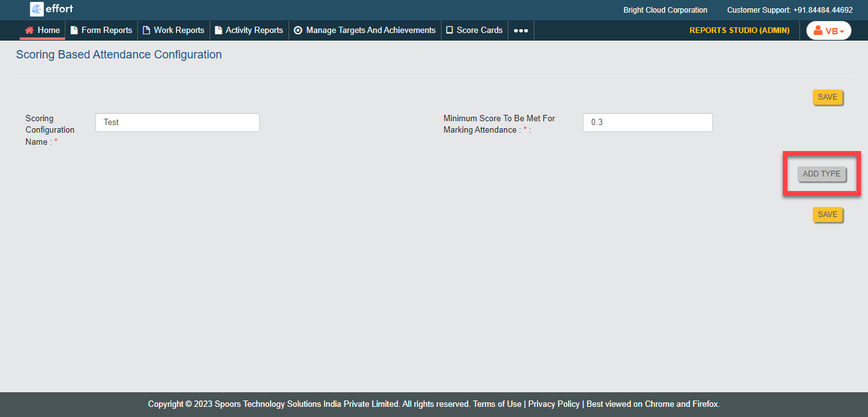Expand the VB user account dropdown
Screen dimensions: 868x417
click(x=829, y=31)
